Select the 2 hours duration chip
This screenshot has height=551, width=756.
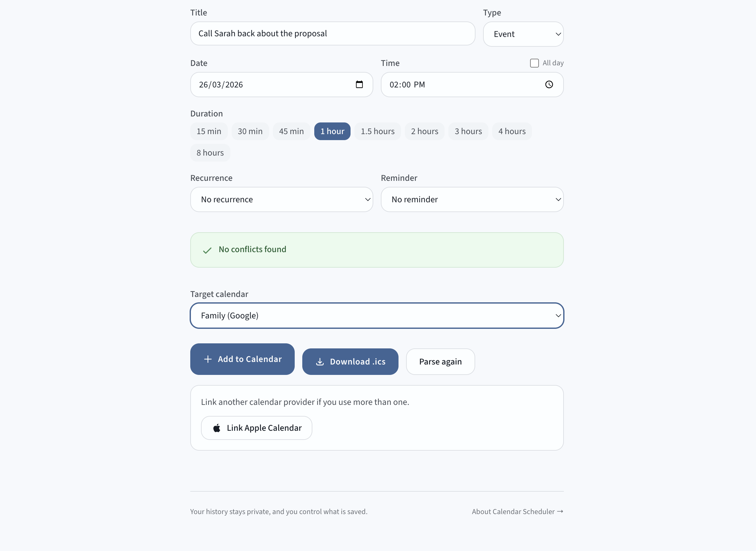(424, 131)
